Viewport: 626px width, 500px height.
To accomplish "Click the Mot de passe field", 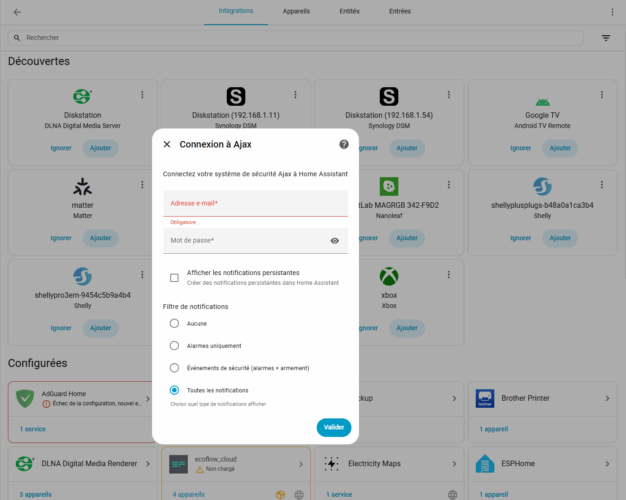I will (256, 240).
